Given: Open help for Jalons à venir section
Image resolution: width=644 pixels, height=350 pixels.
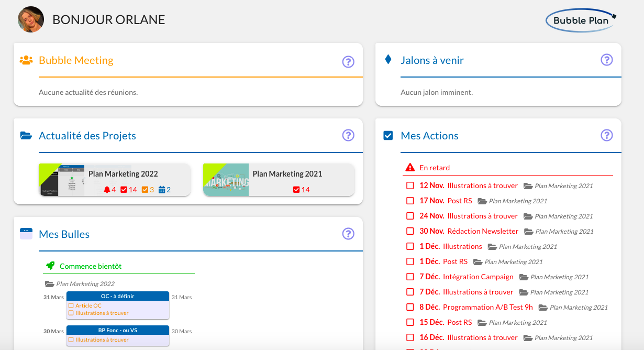Looking at the screenshot, I should click(606, 60).
